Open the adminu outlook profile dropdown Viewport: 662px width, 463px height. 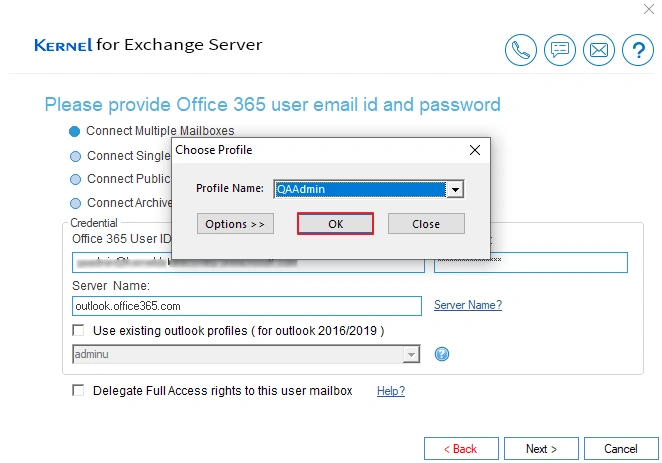(411, 354)
